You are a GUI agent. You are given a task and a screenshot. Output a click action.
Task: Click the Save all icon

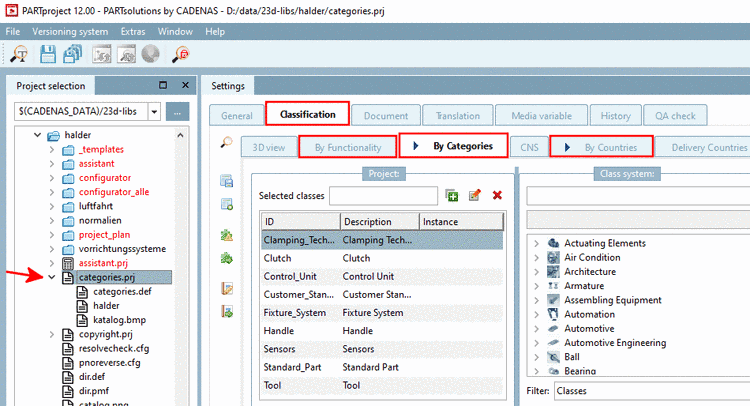pyautogui.click(x=72, y=54)
